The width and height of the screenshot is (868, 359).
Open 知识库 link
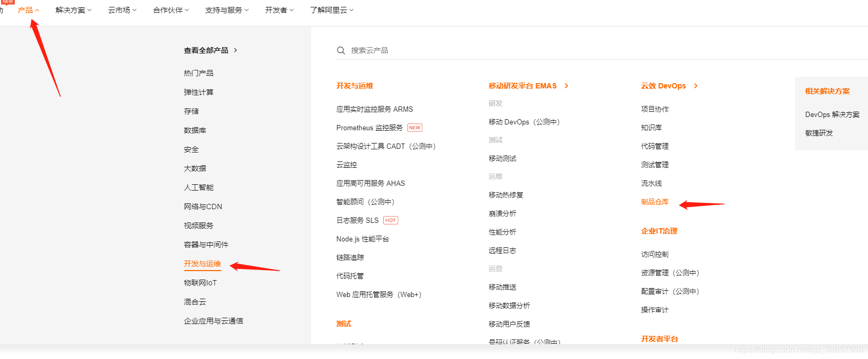tap(652, 128)
